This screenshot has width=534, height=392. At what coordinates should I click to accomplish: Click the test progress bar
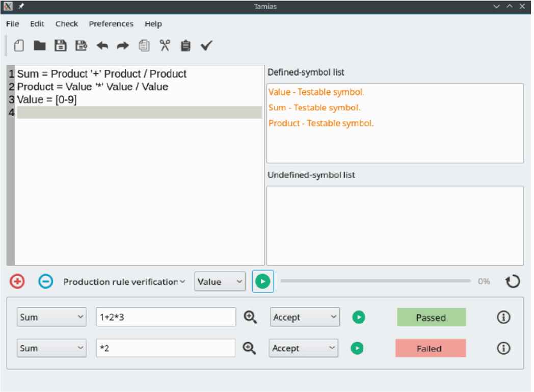pos(376,281)
